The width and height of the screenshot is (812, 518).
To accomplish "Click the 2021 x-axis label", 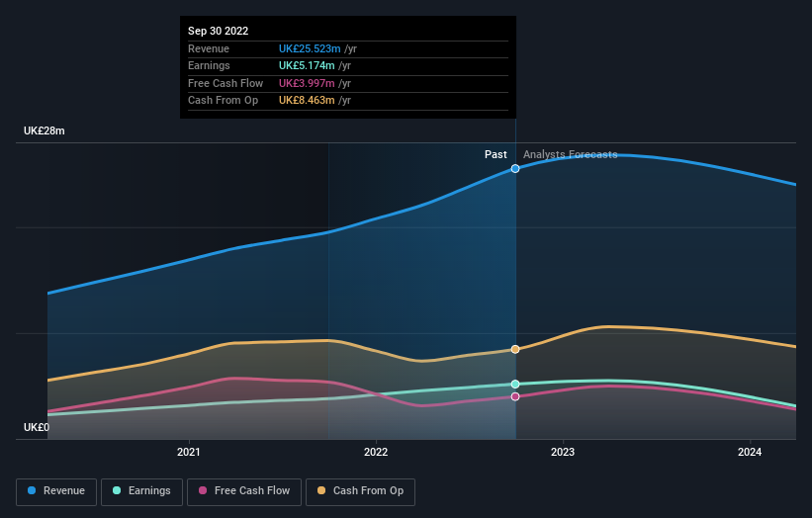I will click(x=189, y=452).
